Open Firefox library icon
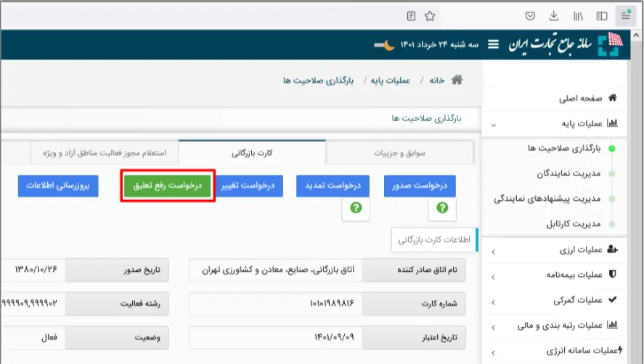 [x=578, y=16]
